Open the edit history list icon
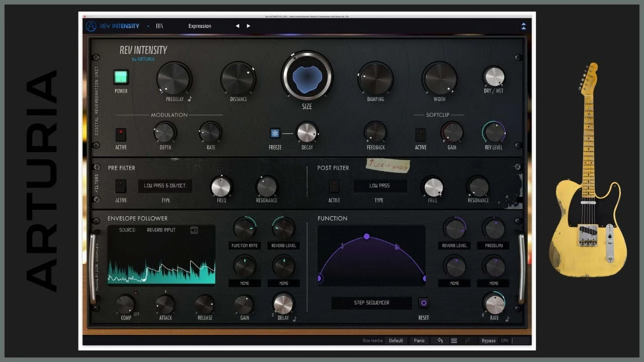This screenshot has height=362, width=644. pyautogui.click(x=454, y=340)
